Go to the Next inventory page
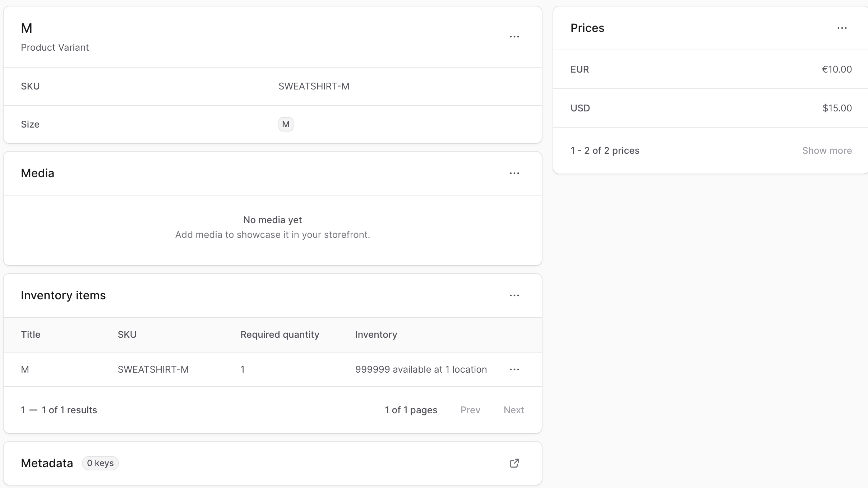868x488 pixels. click(514, 410)
